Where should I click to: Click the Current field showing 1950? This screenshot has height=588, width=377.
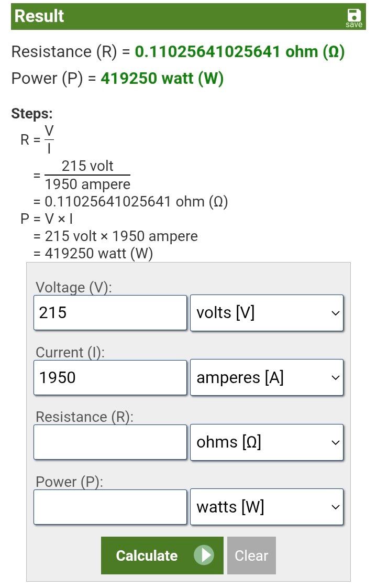[110, 377]
